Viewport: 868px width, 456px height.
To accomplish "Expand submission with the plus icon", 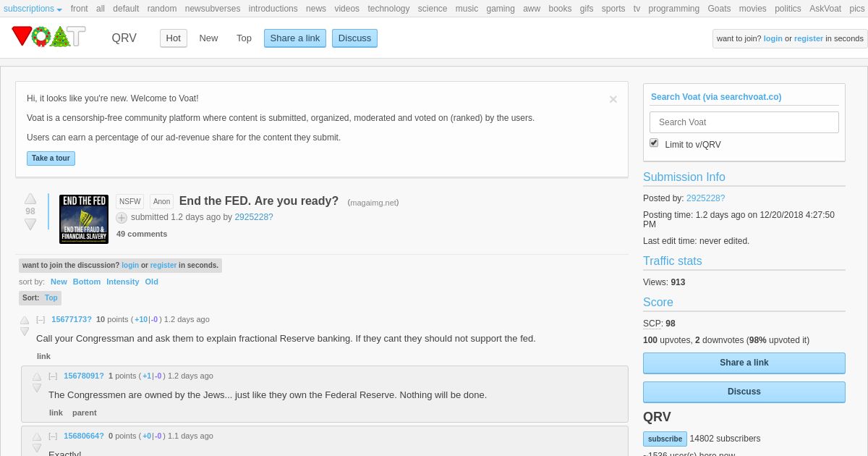I will click(122, 218).
